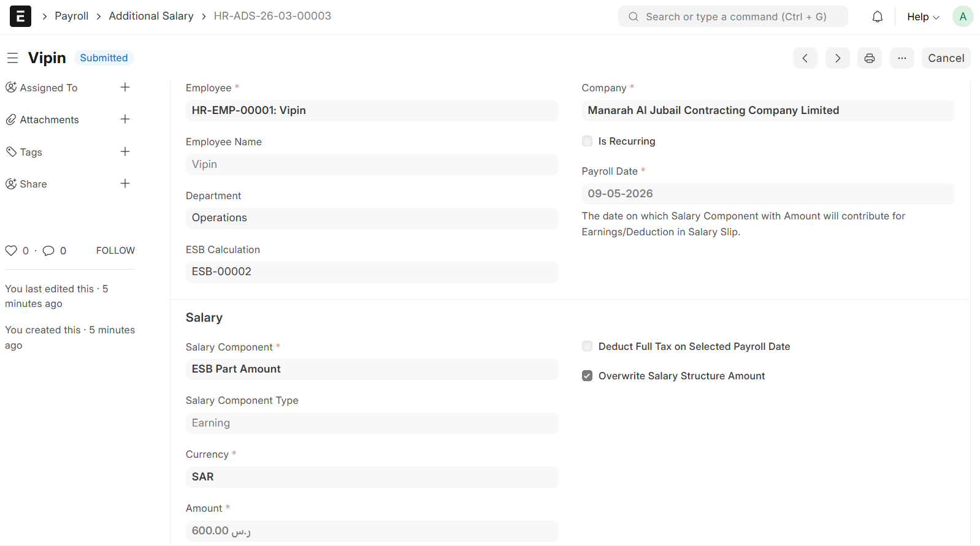Click the search command bar
980x546 pixels.
(x=733, y=17)
